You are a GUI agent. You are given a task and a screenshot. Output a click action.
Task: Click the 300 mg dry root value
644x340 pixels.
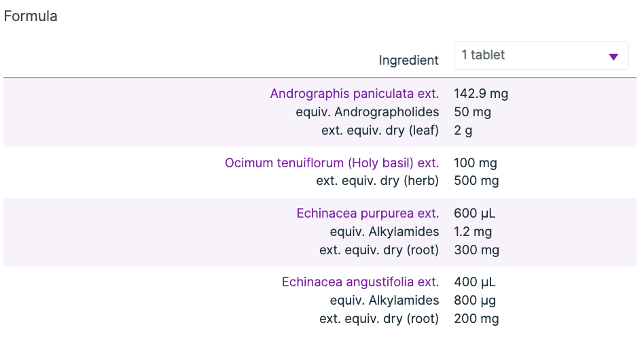point(476,250)
